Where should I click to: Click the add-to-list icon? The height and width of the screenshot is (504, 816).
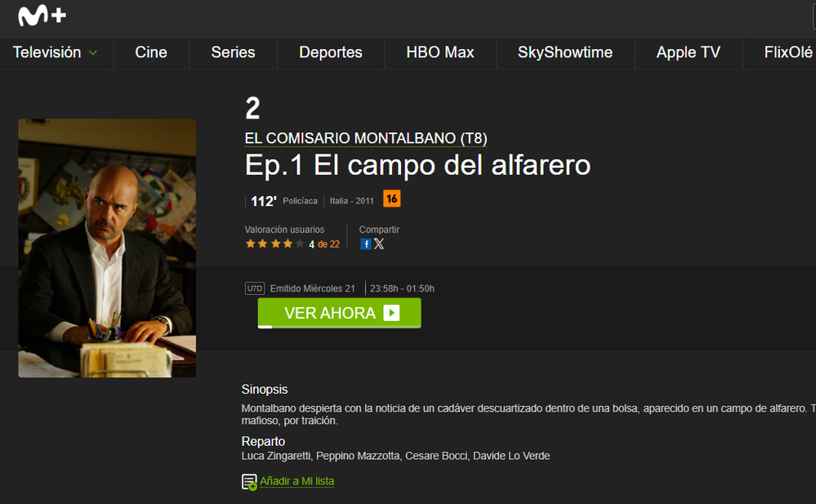[x=249, y=482]
